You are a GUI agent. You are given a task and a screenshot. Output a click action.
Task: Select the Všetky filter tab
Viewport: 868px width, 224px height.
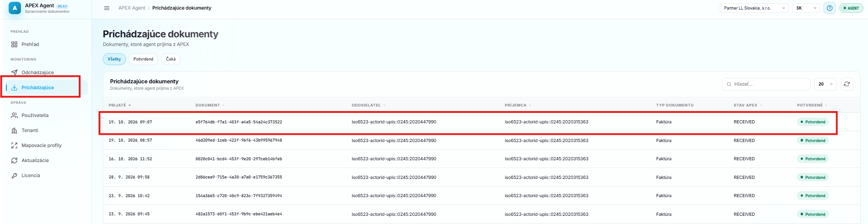tap(114, 59)
